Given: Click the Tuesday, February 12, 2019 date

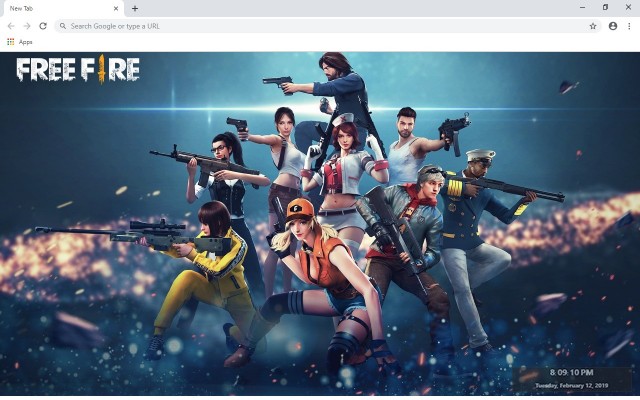Looking at the screenshot, I should tap(571, 385).
